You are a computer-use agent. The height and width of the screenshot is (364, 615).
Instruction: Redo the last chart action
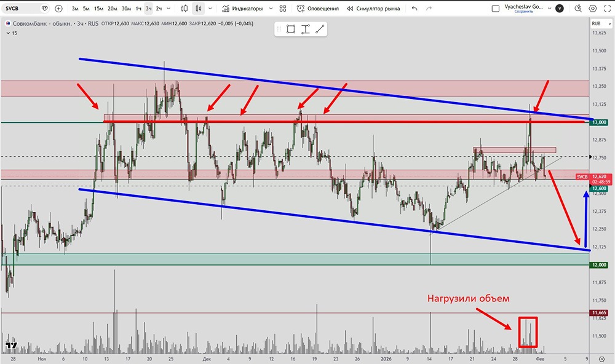click(x=429, y=8)
